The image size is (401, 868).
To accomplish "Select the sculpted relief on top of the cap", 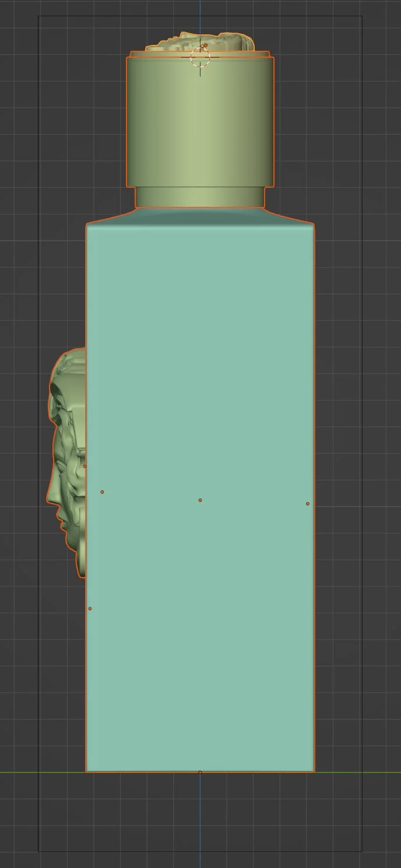I will (200, 41).
